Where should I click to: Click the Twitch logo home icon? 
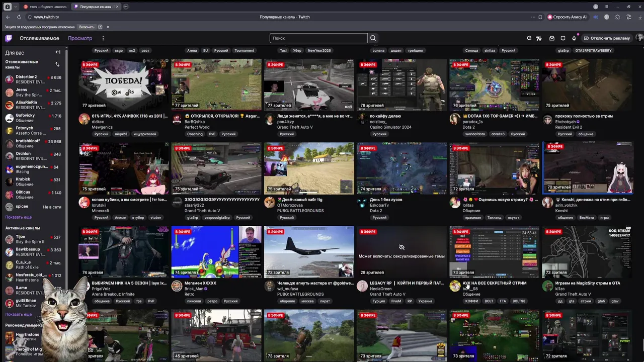[9, 38]
